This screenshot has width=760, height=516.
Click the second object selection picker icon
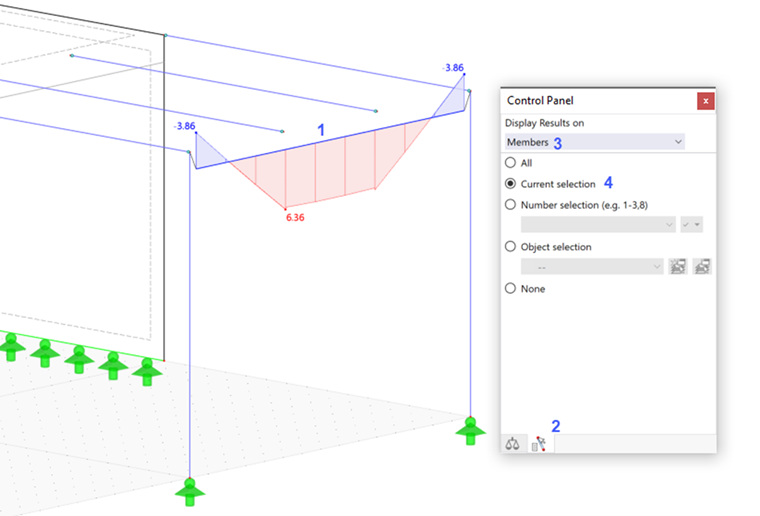coord(702,266)
